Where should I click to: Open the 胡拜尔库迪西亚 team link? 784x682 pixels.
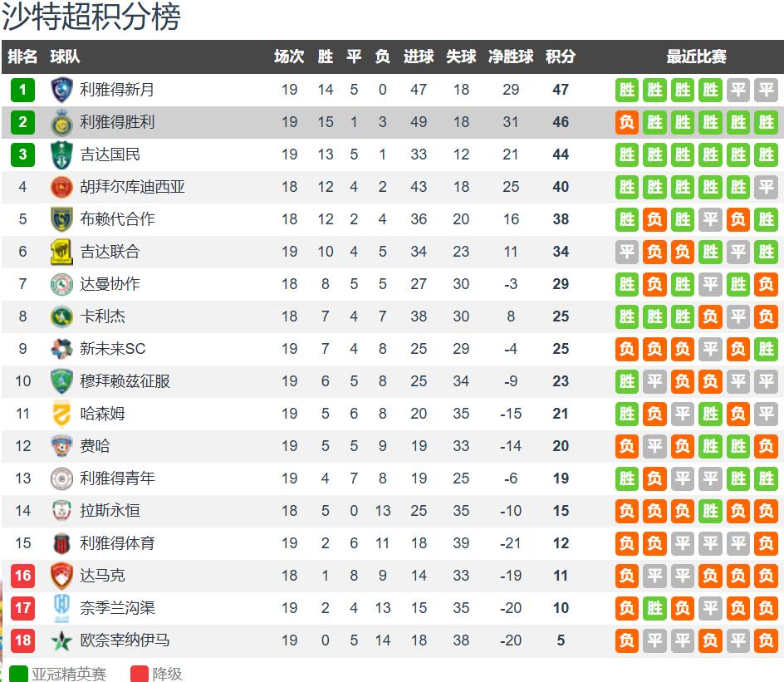pyautogui.click(x=132, y=187)
